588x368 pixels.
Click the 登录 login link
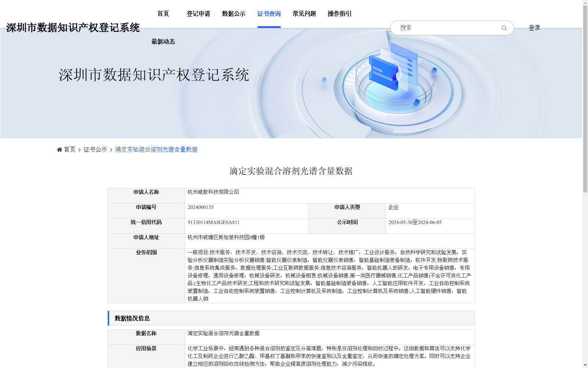[x=534, y=28]
